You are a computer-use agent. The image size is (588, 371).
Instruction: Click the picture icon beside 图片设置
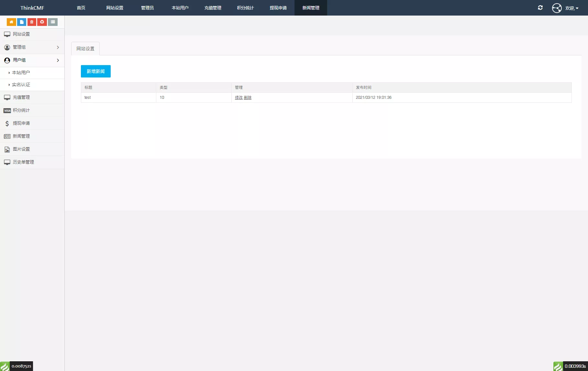(7, 149)
